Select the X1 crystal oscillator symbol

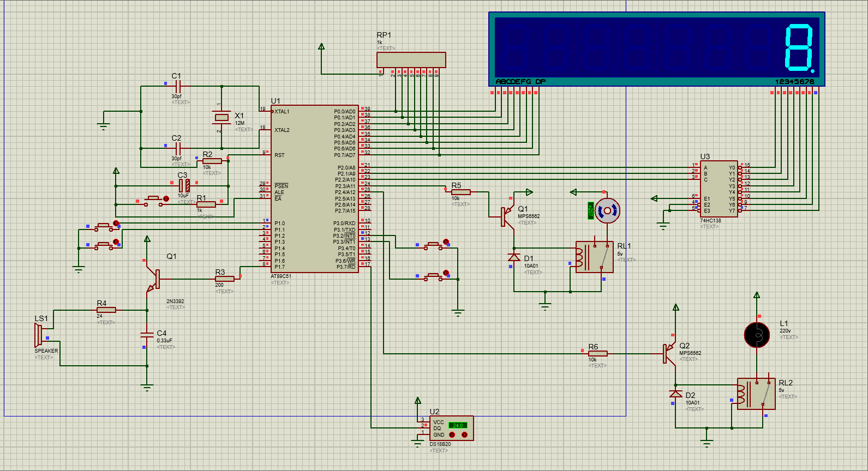tap(222, 117)
